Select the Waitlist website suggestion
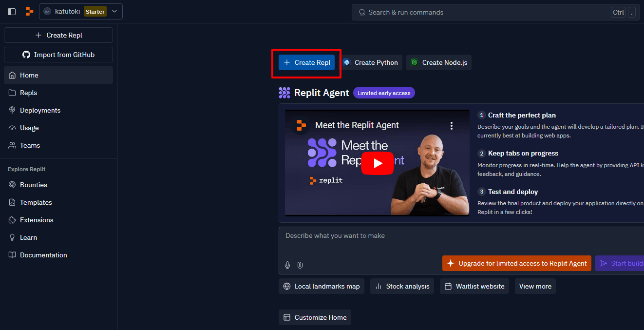Screen dimensions: 644x330 pos(474,286)
